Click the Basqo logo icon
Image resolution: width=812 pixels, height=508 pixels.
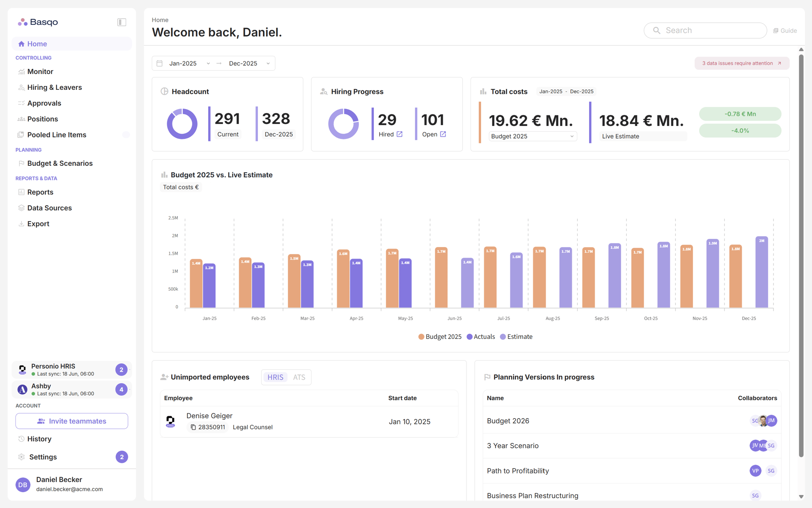coord(23,22)
